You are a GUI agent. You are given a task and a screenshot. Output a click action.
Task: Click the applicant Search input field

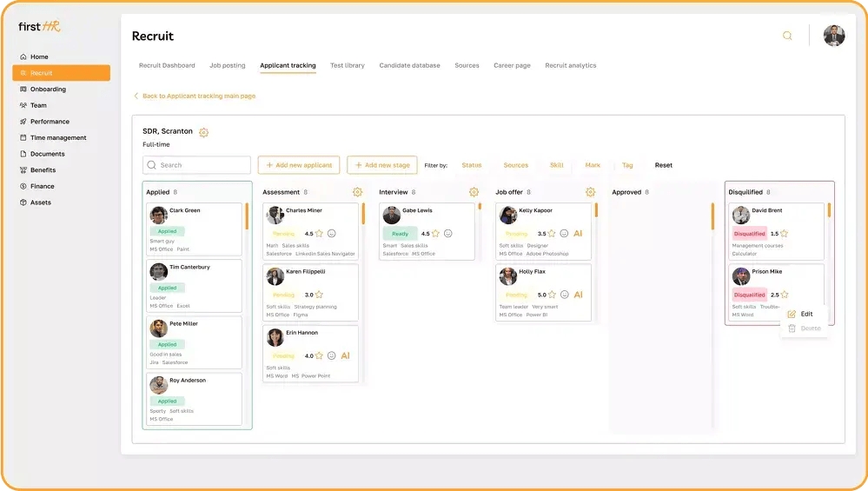point(197,165)
